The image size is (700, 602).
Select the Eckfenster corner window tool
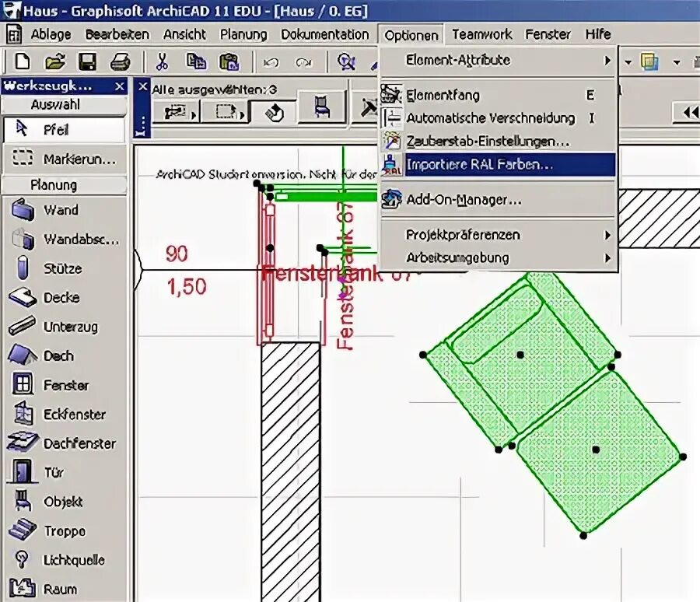(x=64, y=415)
